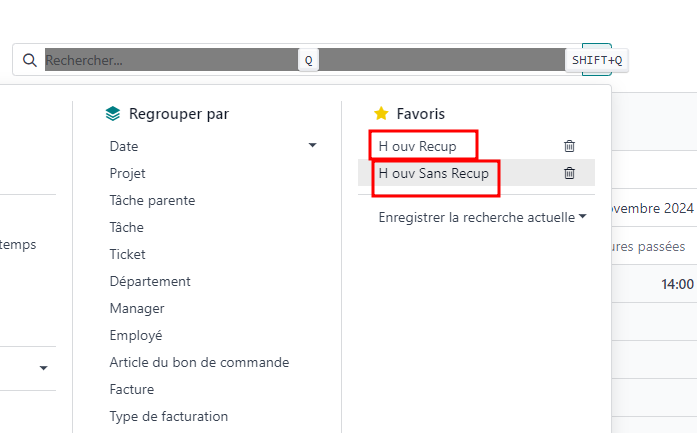Toggle the search options SHIFT+Q button

point(597,60)
